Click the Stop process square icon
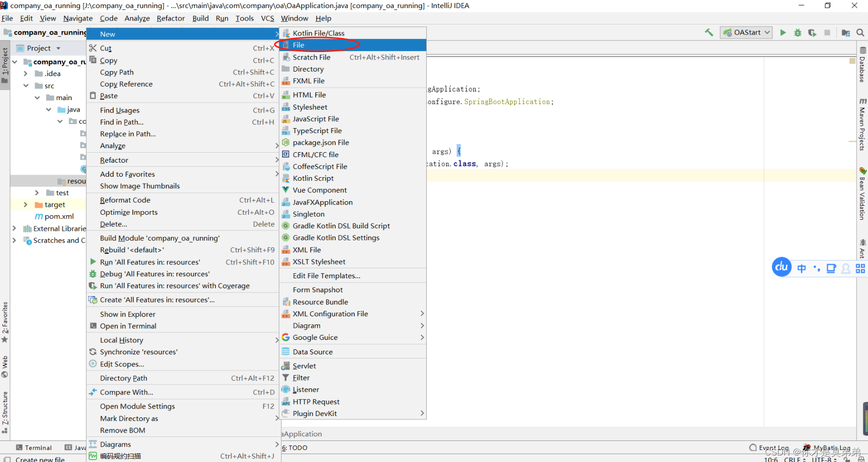This screenshot has width=868, height=462. (827, 33)
